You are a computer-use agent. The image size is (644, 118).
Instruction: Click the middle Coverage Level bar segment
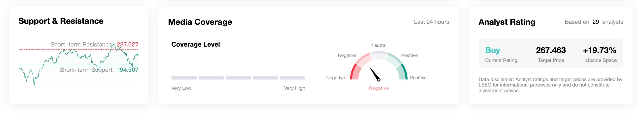tap(238, 78)
